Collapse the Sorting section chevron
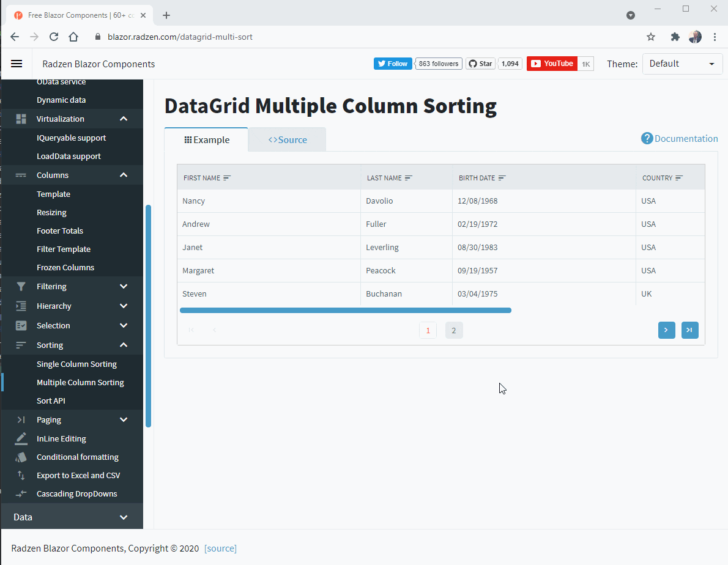 [x=124, y=345]
